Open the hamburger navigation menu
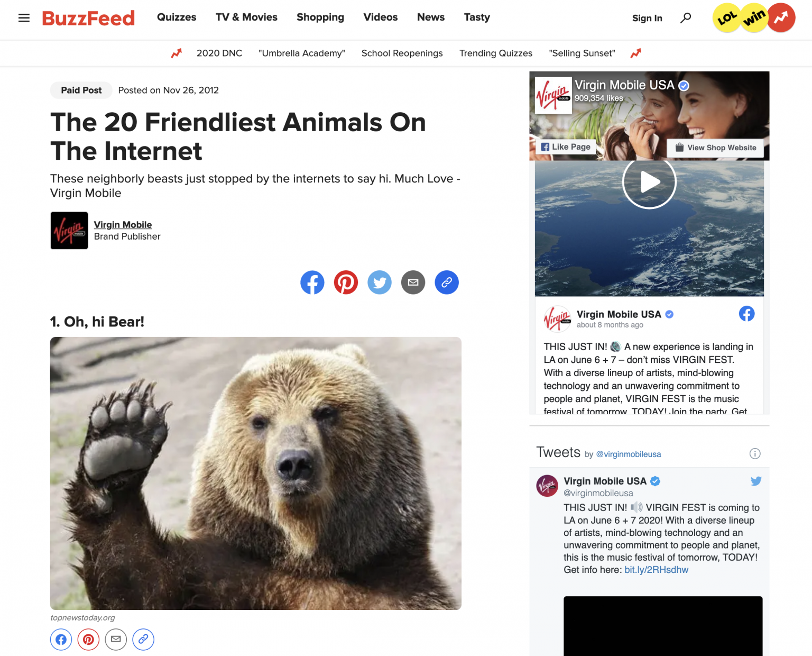 tap(24, 17)
